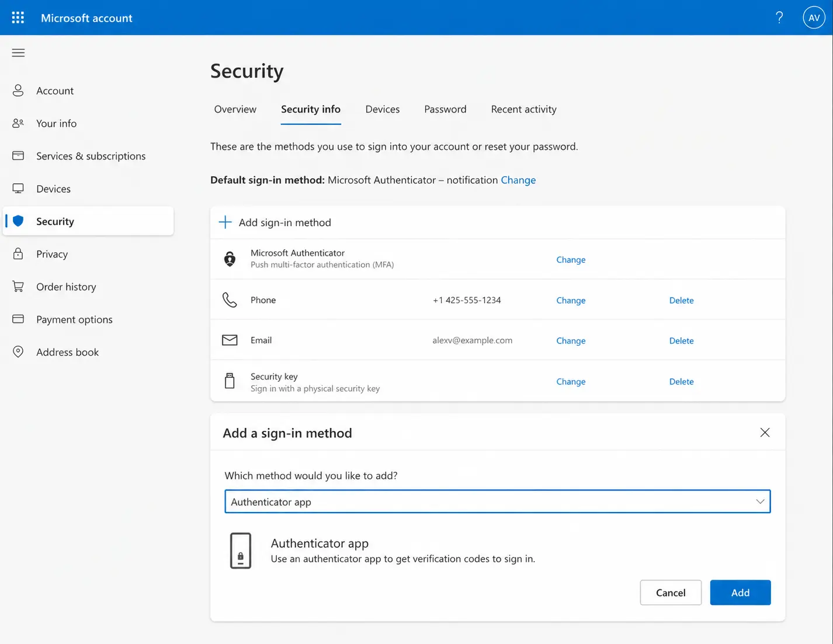
Task: Click the Microsoft Authenticator lock icon
Action: (230, 259)
